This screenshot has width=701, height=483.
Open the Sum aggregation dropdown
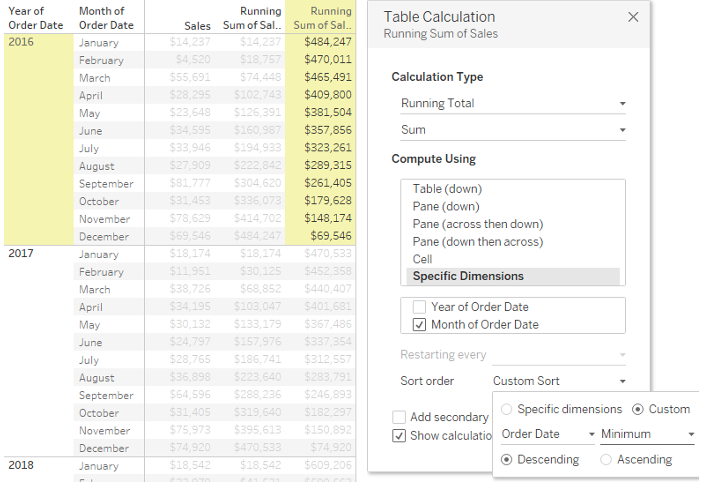pyautogui.click(x=513, y=130)
